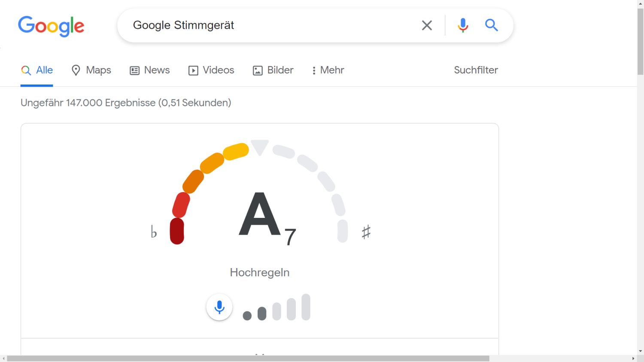
Task: Click the tuner center pointer triangle
Action: tap(260, 147)
